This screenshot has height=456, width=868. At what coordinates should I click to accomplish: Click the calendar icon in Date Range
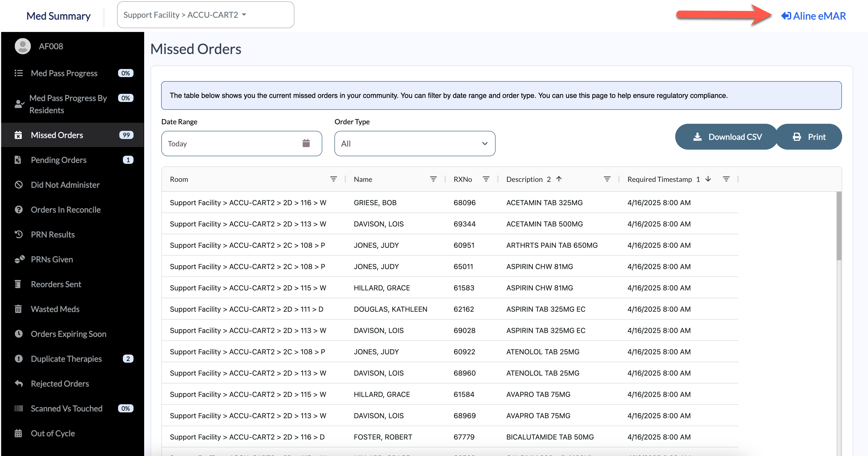(x=306, y=143)
